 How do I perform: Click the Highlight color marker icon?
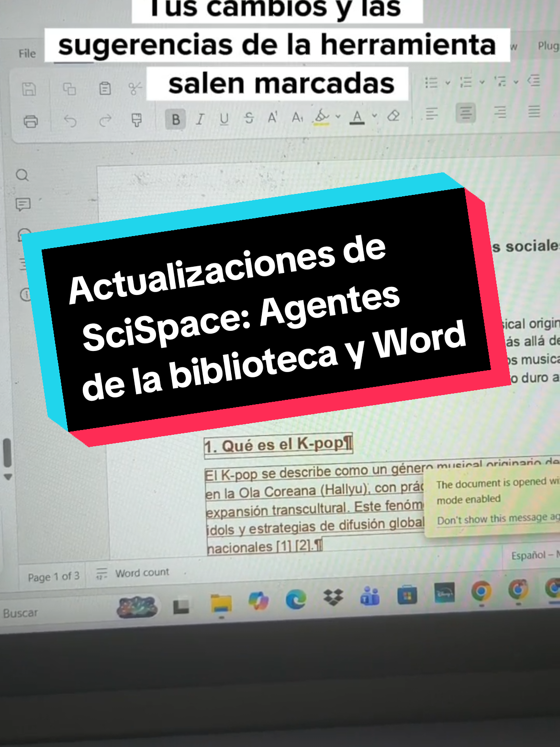[x=322, y=116]
